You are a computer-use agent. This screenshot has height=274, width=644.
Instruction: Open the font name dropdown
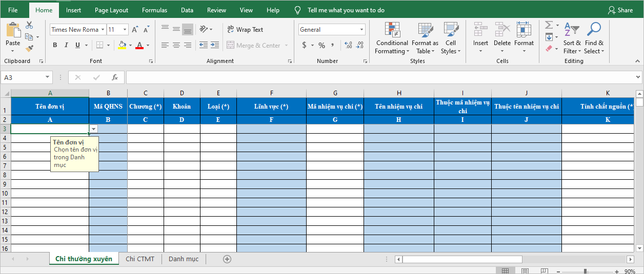click(103, 30)
